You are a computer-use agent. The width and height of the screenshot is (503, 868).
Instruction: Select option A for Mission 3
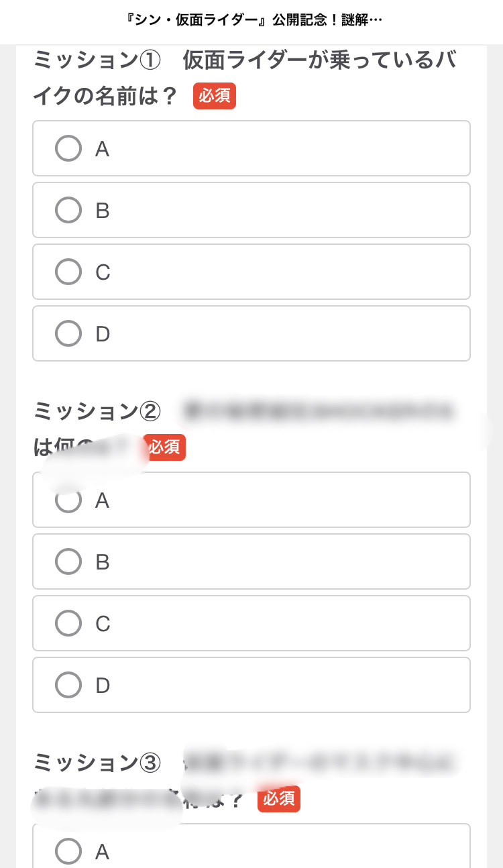click(68, 851)
